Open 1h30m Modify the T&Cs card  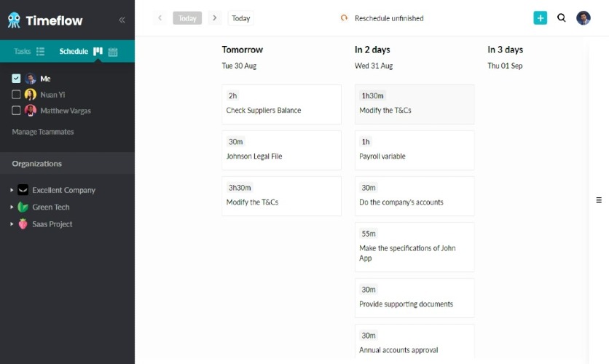tap(414, 104)
